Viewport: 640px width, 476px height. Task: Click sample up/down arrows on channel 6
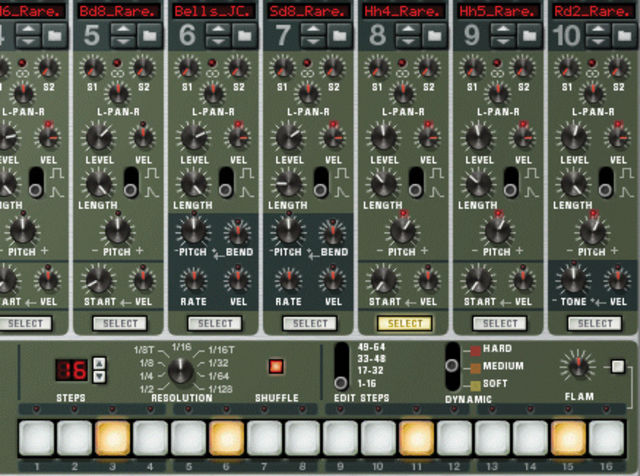218,36
